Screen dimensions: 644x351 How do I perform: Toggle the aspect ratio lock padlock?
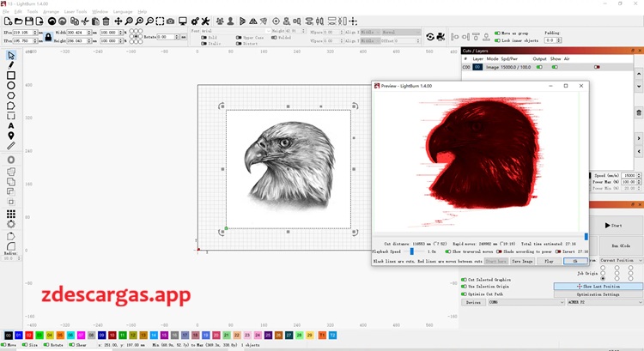point(48,37)
